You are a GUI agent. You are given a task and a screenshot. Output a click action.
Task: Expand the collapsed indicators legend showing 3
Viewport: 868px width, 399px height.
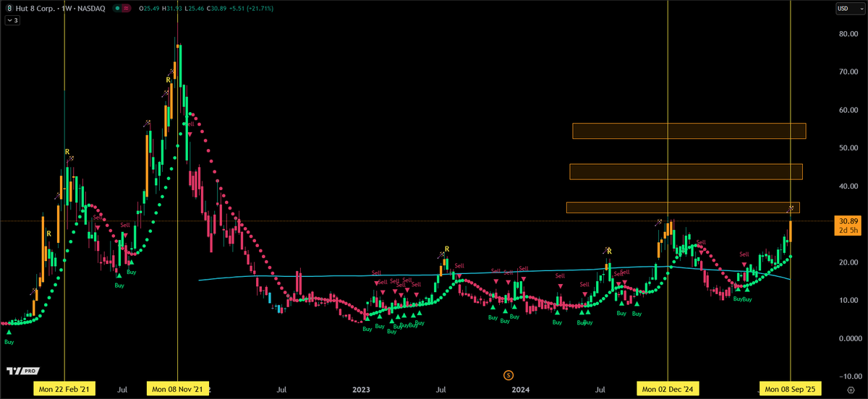click(x=13, y=21)
